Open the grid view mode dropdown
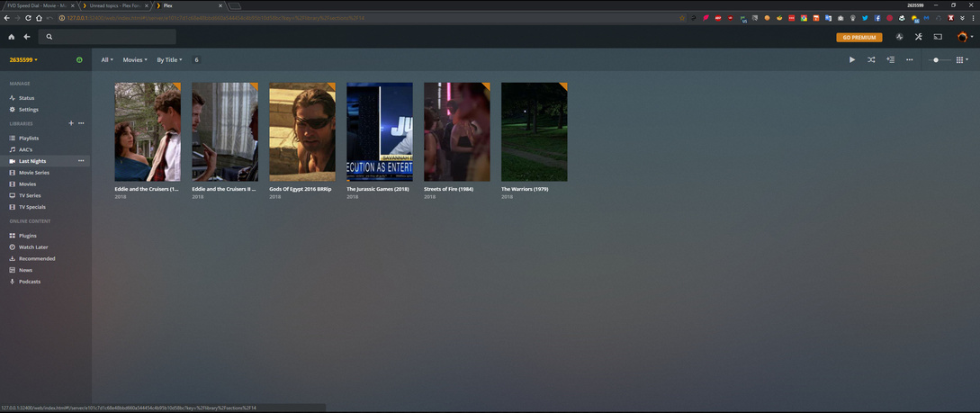 [962, 60]
